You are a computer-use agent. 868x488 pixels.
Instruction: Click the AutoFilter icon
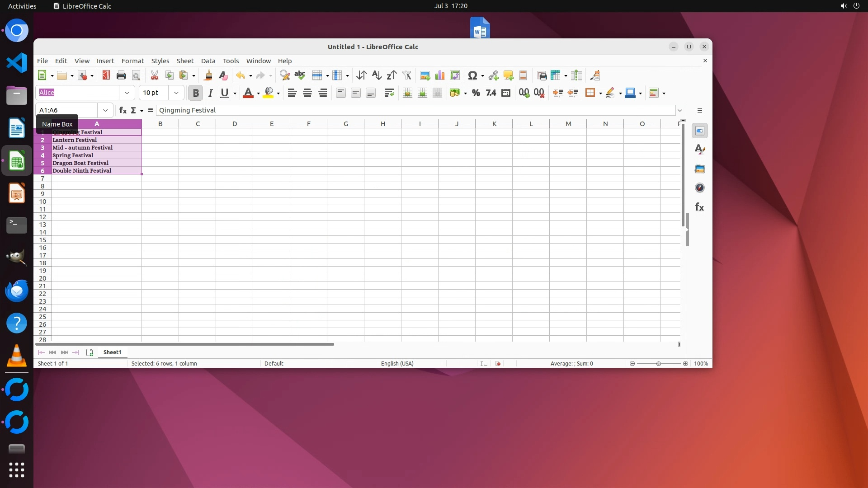406,75
